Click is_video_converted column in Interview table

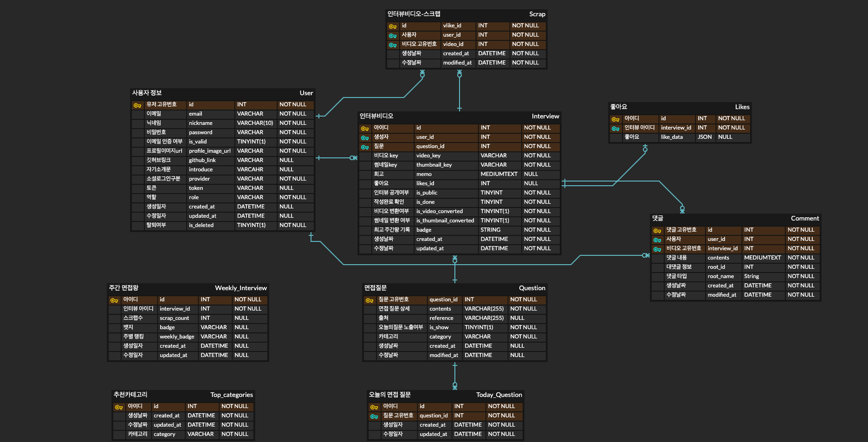[x=440, y=211]
